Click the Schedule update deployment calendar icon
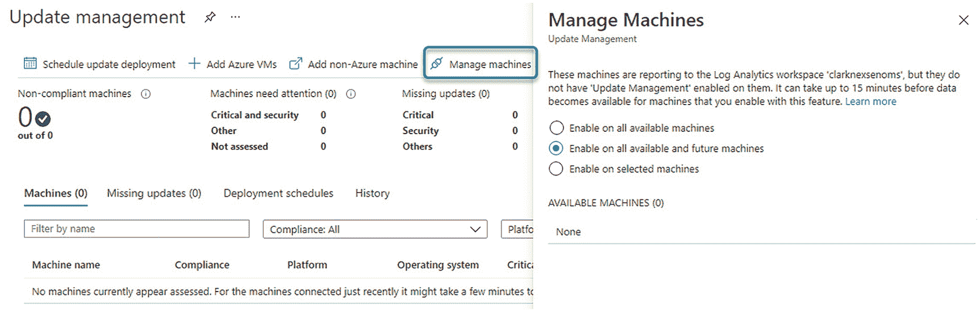 pyautogui.click(x=30, y=63)
